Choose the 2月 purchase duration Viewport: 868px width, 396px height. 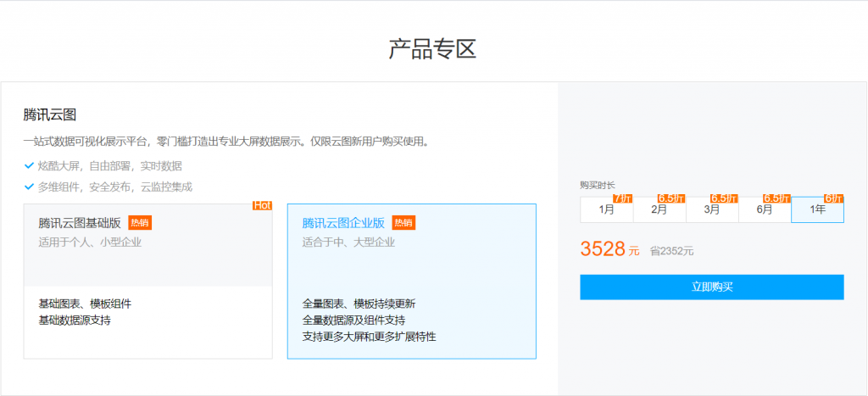[x=659, y=210]
